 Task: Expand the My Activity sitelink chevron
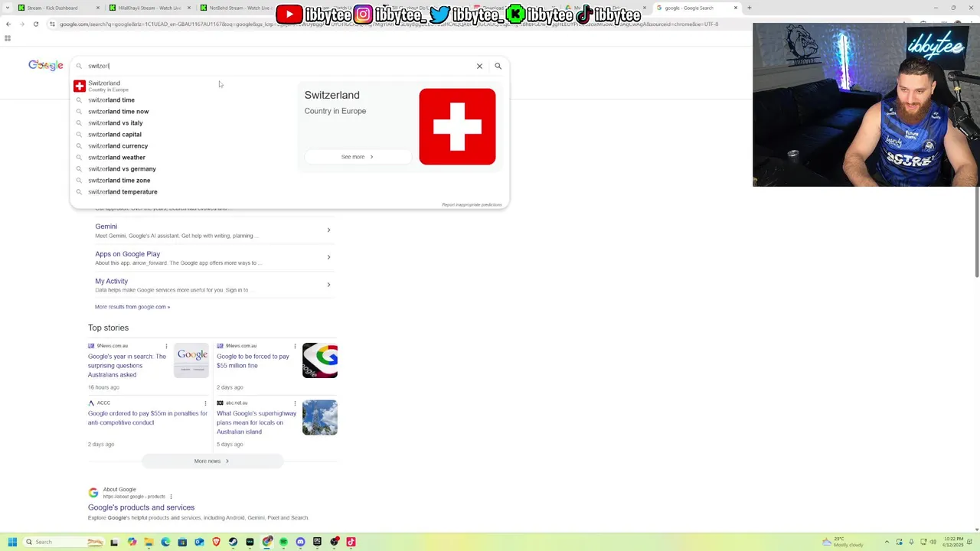328,285
